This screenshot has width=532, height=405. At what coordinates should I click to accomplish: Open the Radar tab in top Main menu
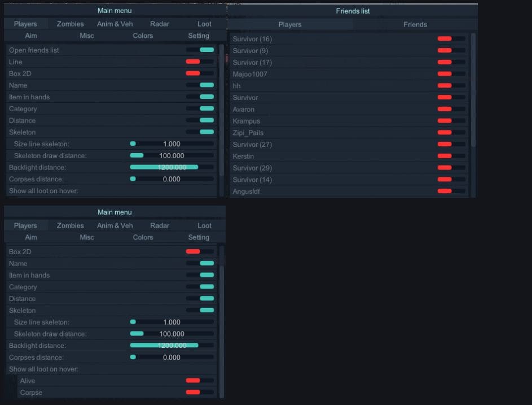point(160,24)
